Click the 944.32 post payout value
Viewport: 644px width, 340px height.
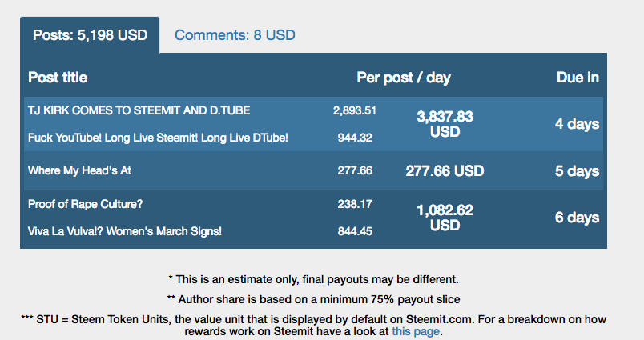click(355, 138)
